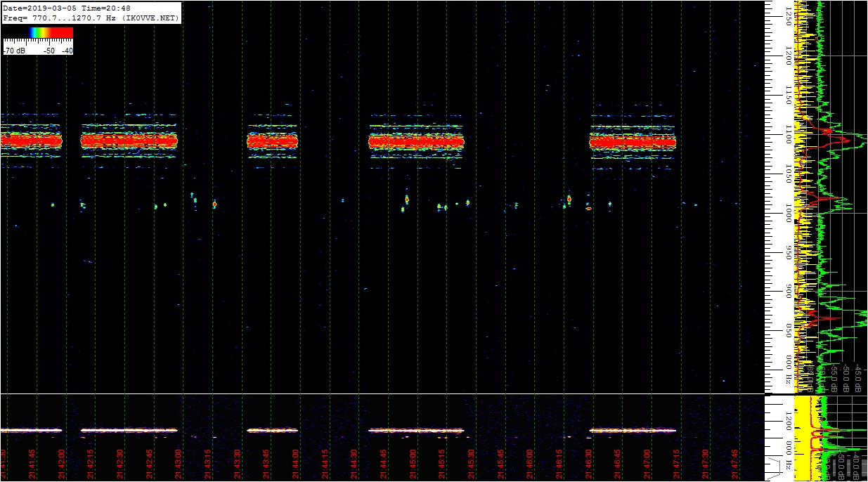Click the 21:45:00 time axis label
Screen dimensions: 868x482
(413, 462)
